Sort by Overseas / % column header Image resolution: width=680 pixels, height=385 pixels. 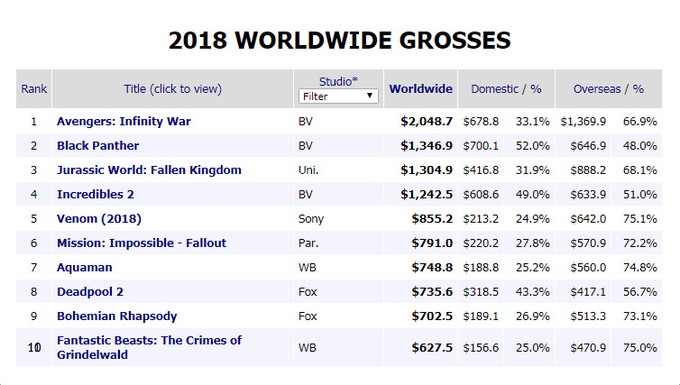click(x=608, y=89)
